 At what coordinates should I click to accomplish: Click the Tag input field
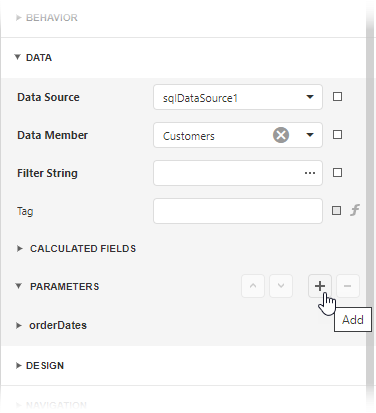[x=238, y=211]
